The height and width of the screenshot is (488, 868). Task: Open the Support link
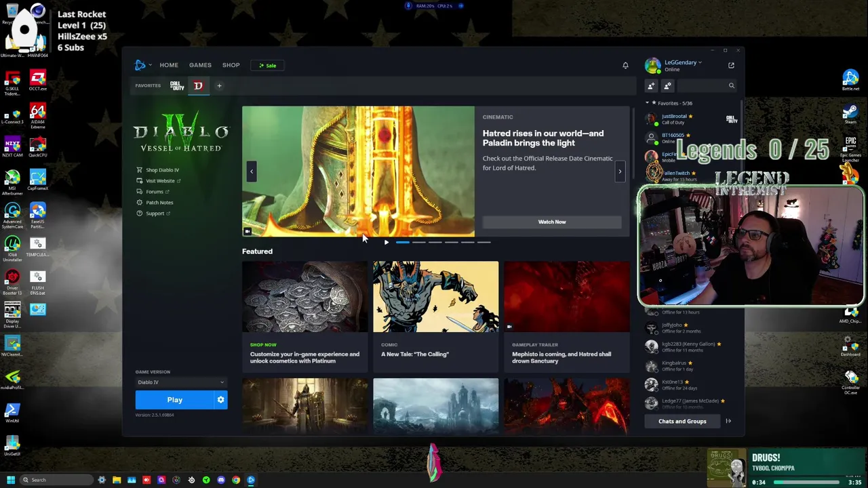[x=153, y=213]
